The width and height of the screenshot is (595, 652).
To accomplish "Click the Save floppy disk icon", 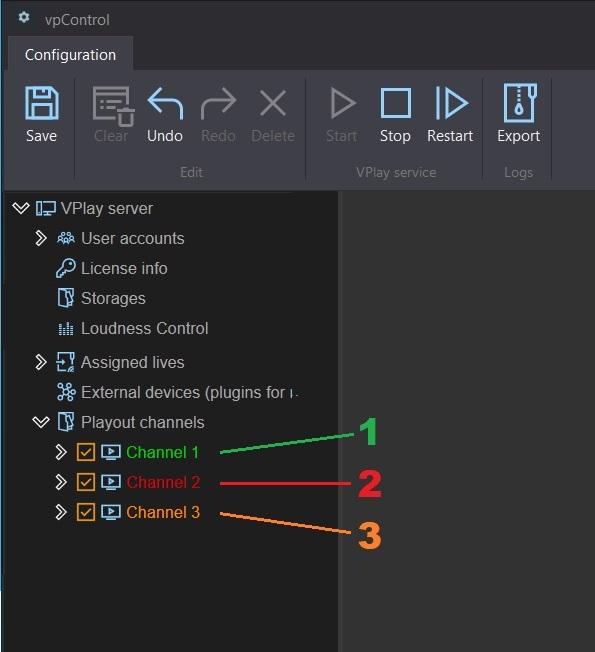I will (x=42, y=103).
